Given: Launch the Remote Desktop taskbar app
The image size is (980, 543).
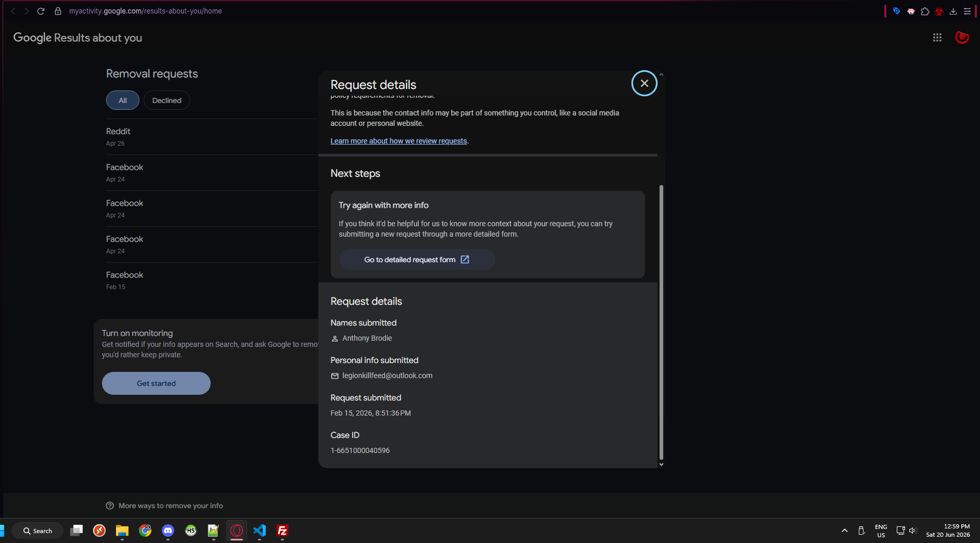Looking at the screenshot, I should click(99, 531).
